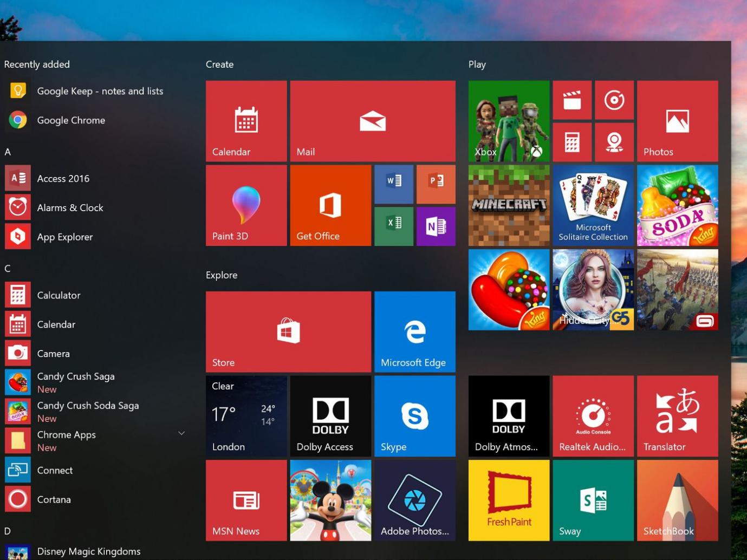747x560 pixels.
Task: Launch Microsoft Edge from the Explore group
Action: (x=414, y=331)
